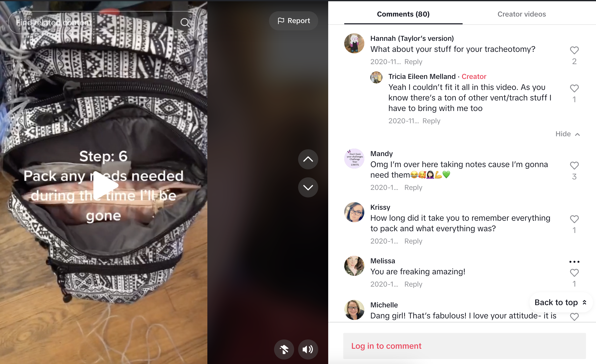Screen dimensions: 596x364
Task: Reply to Tricia Eileen Melland's comment
Action: pos(431,121)
